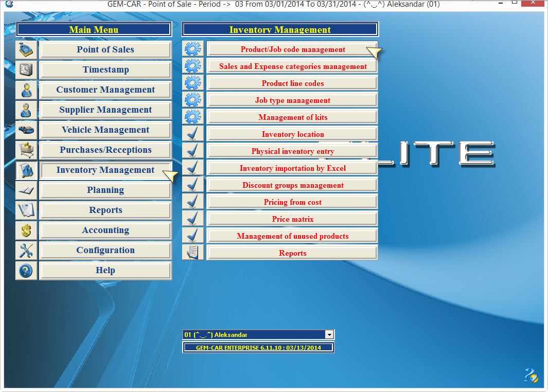Click the blue question mark Help icon
The width and height of the screenshot is (548, 392).
pyautogui.click(x=26, y=271)
